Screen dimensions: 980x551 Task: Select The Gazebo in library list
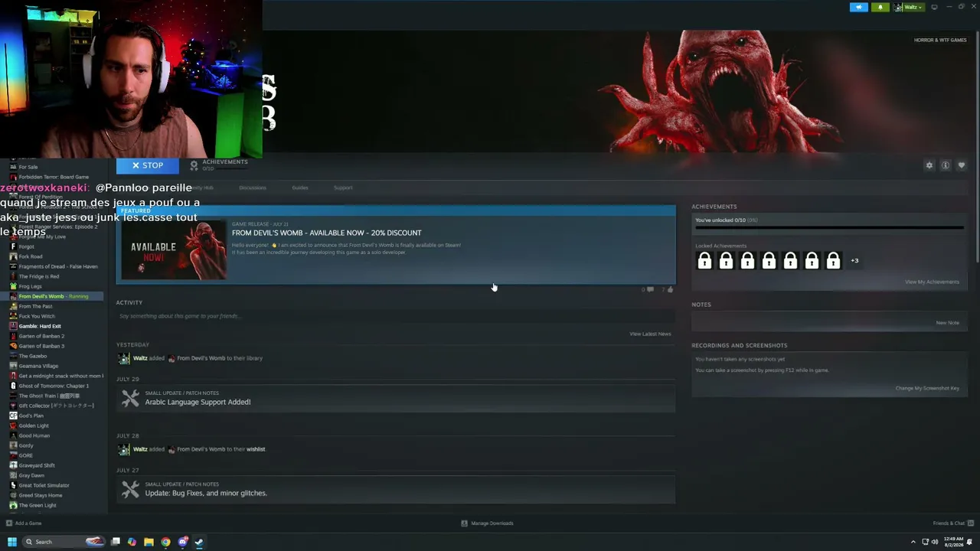tap(32, 356)
